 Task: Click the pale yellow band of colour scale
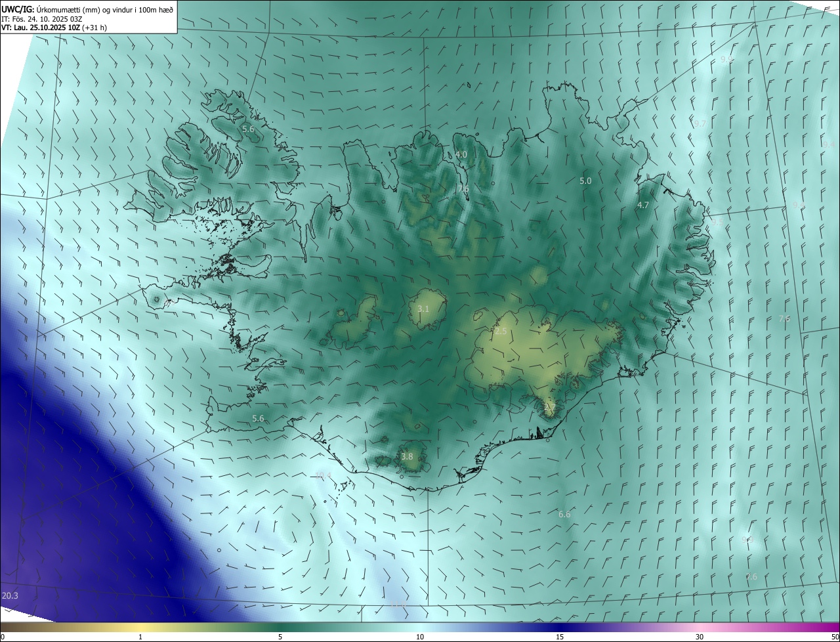141,627
